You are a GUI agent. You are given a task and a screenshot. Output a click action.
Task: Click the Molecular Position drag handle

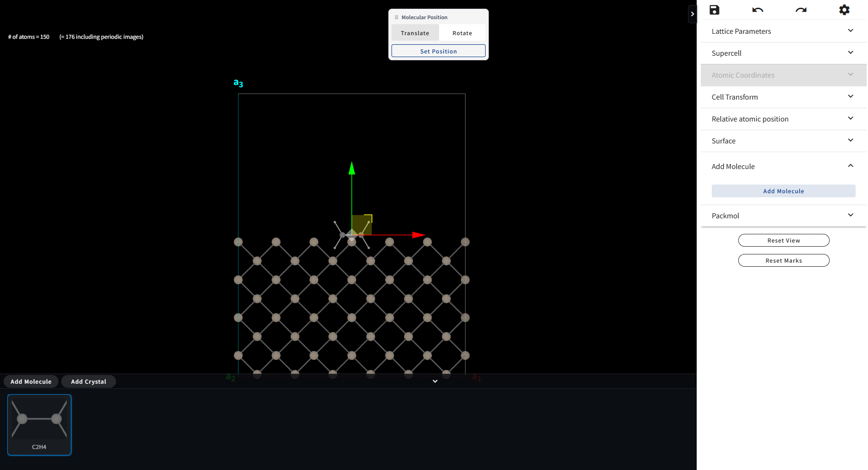coord(396,17)
